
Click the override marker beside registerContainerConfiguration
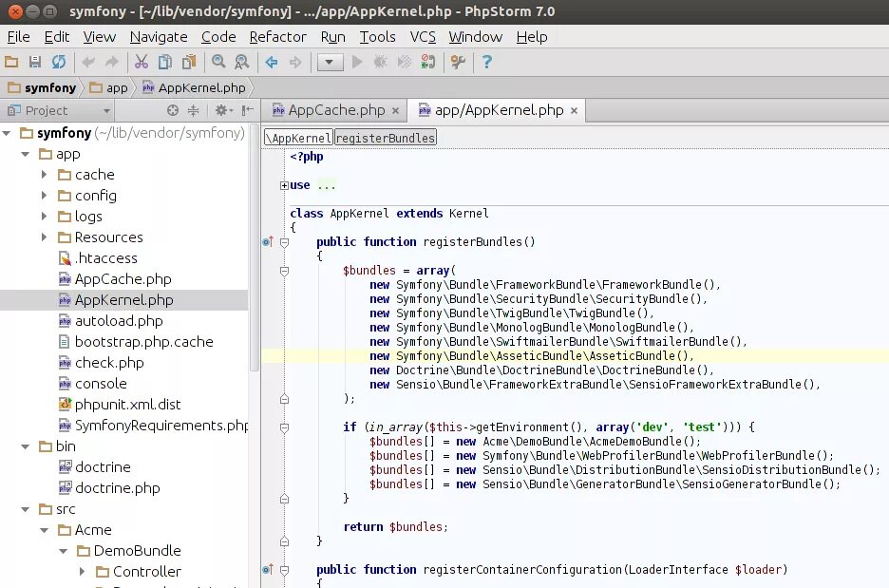pos(268,569)
